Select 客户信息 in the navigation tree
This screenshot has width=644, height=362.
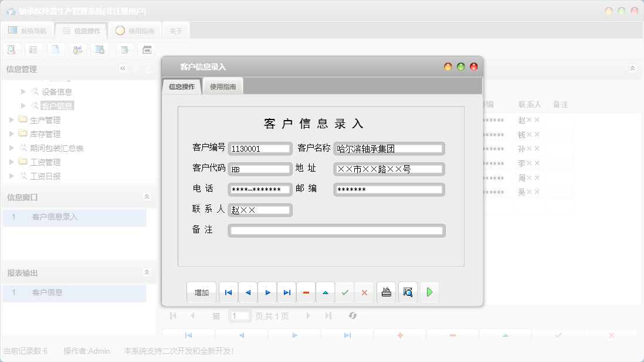click(x=58, y=105)
